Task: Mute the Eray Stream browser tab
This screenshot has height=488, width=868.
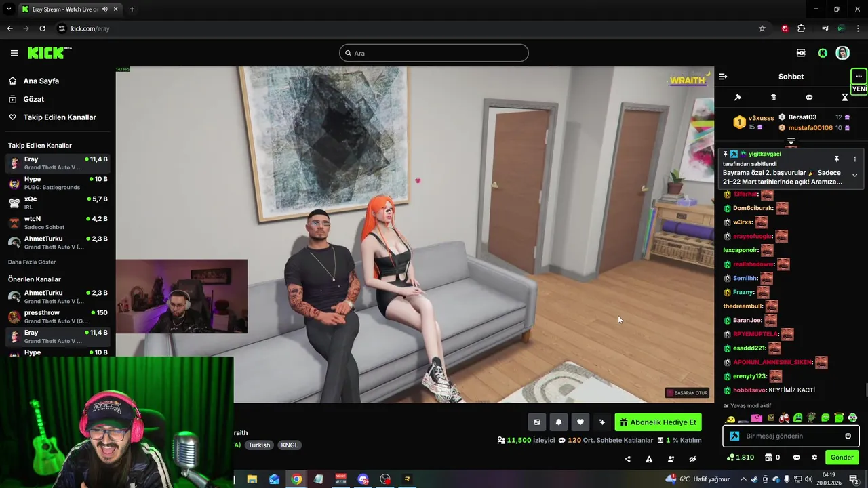Action: [105, 9]
